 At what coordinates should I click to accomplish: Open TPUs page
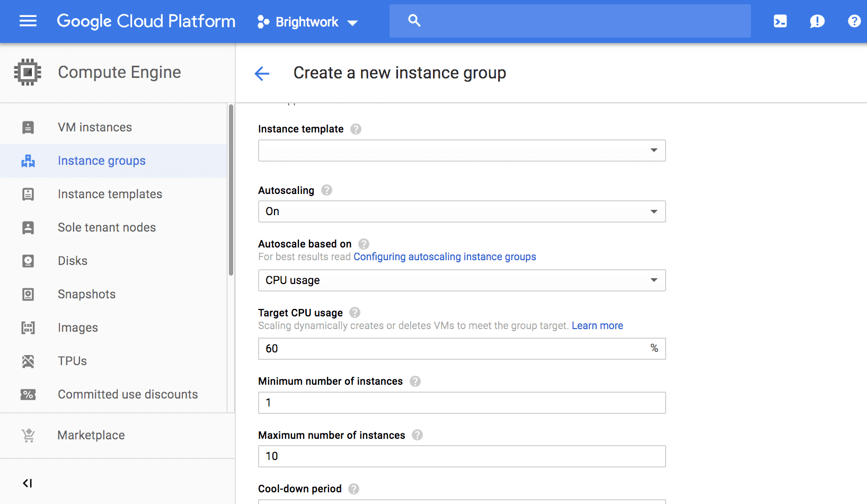click(x=113, y=361)
